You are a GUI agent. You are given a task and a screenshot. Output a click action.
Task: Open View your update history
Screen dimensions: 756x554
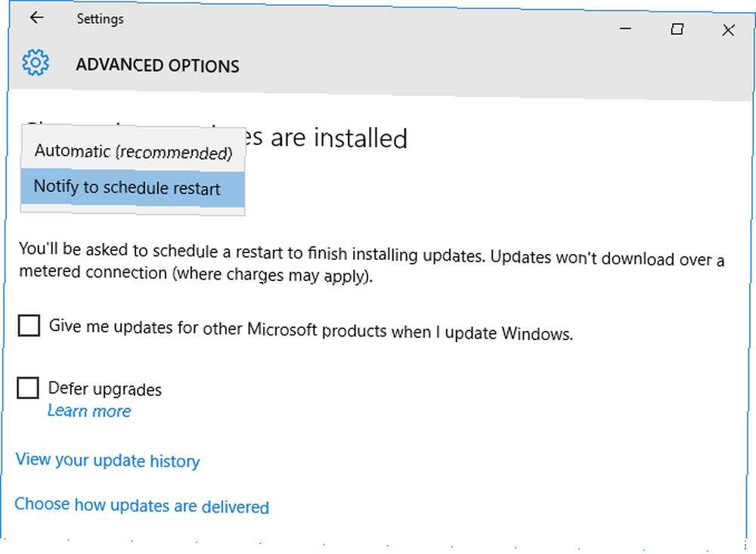[107, 460]
